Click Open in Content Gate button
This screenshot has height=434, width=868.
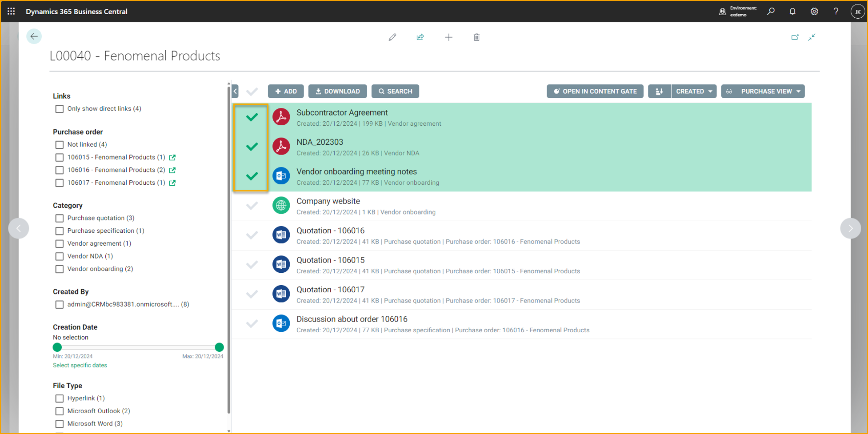(595, 92)
